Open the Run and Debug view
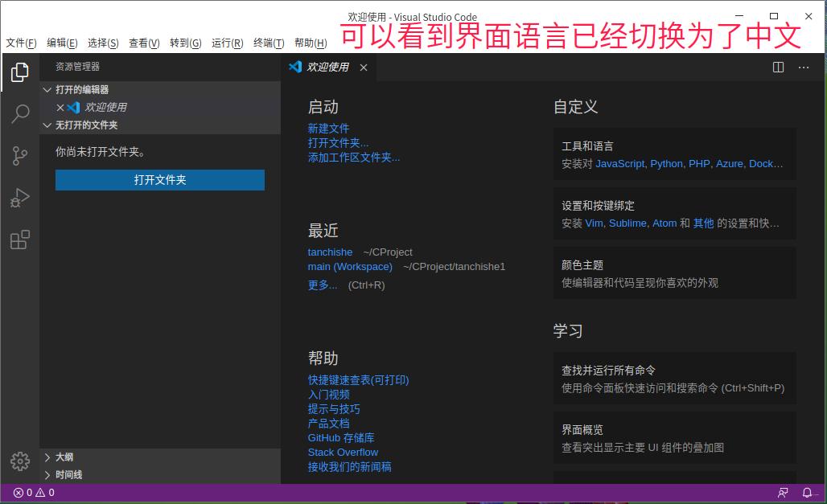The height and width of the screenshot is (504, 827). 20,198
